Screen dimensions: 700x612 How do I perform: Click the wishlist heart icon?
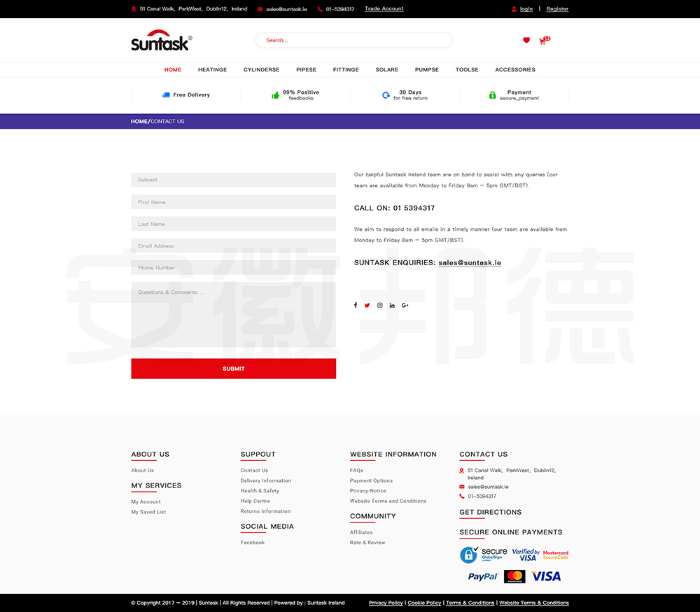click(526, 41)
